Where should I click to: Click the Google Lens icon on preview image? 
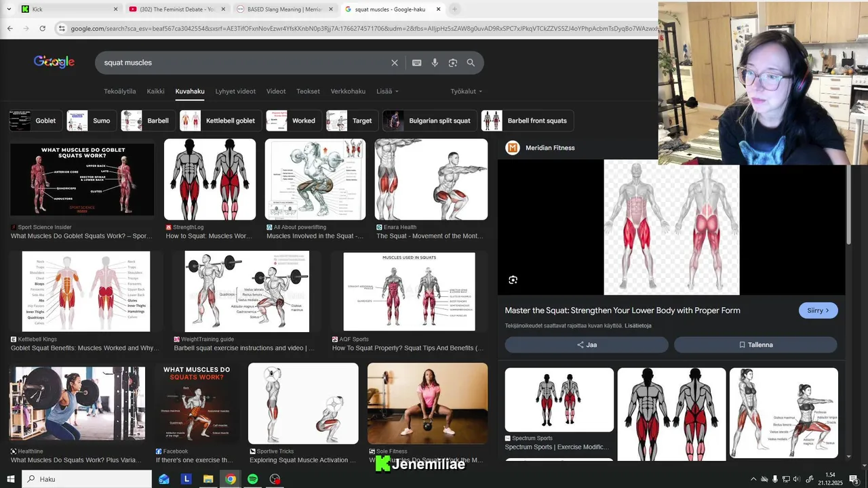click(513, 280)
